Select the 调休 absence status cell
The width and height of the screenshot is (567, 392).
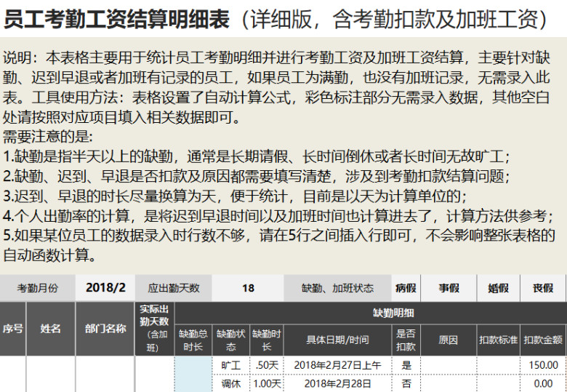click(x=230, y=383)
